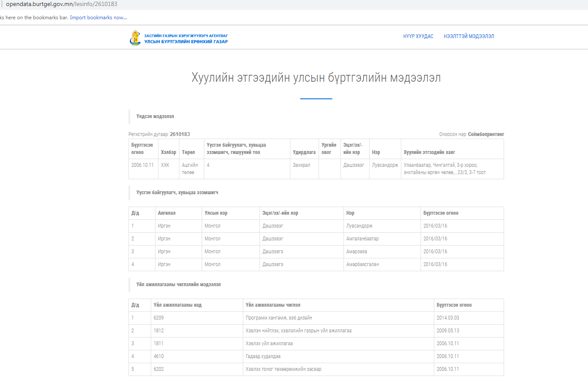
Task: Select the page title Хуулийн этгээдийн улсын бүртгэлийн мэдээлэл
Action: click(316, 78)
